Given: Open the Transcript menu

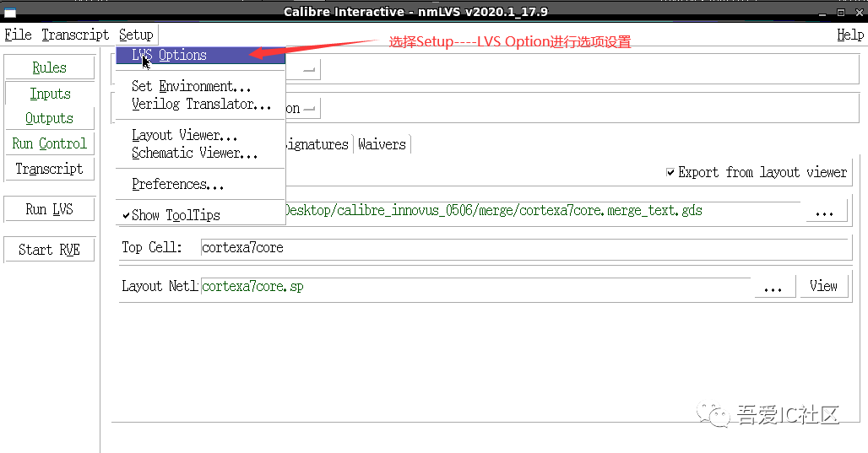Looking at the screenshot, I should pyautogui.click(x=75, y=35).
